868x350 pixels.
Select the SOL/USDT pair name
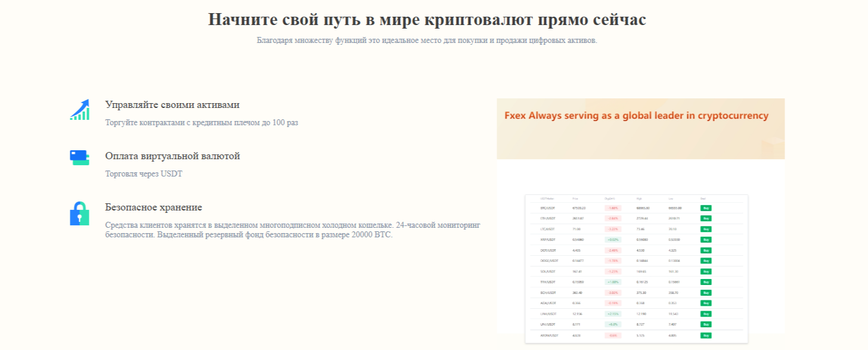pyautogui.click(x=548, y=271)
